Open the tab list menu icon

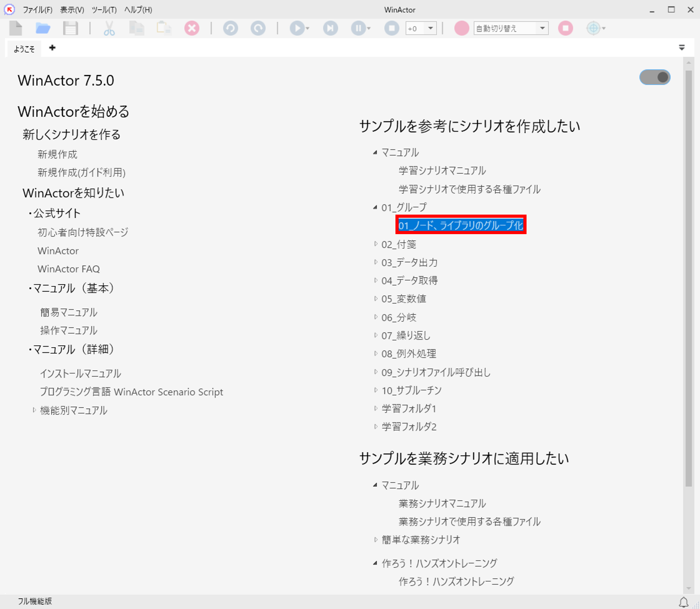[x=682, y=48]
